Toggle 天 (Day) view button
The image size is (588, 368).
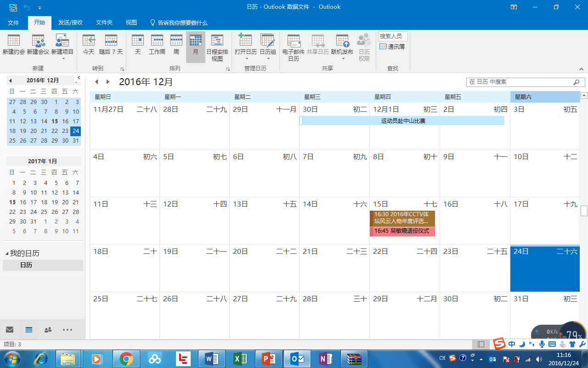click(138, 45)
